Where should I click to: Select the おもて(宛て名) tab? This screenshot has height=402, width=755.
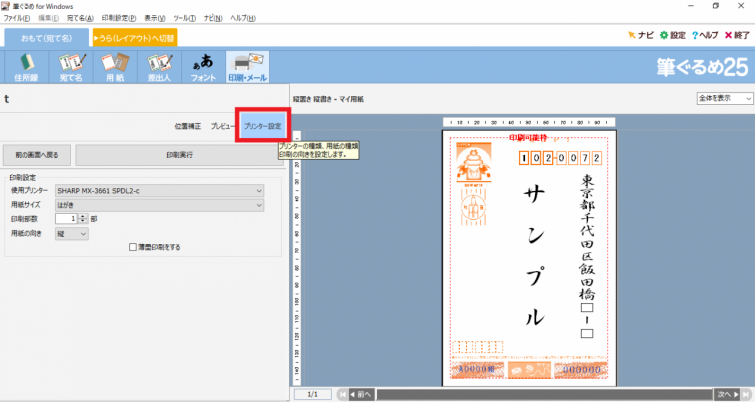point(47,38)
